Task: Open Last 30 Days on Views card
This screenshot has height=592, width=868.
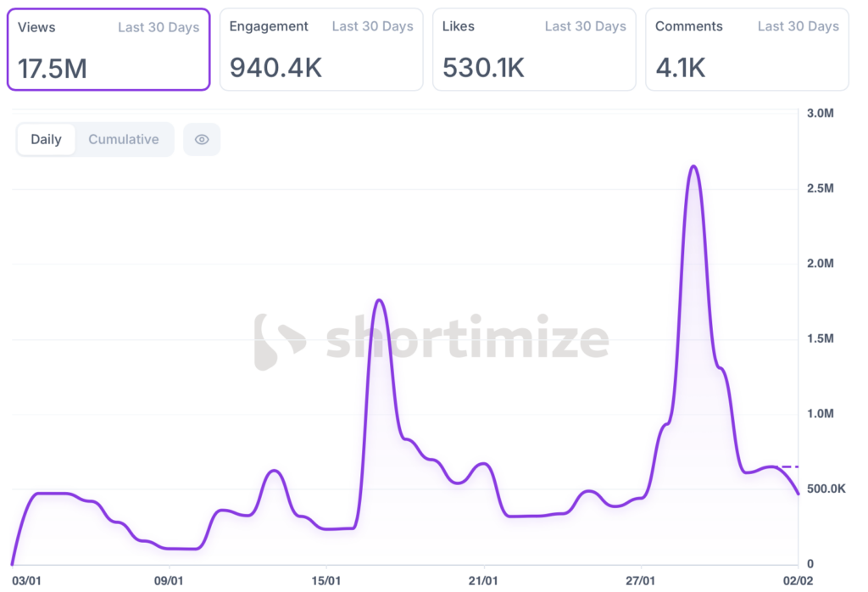Action: tap(159, 27)
